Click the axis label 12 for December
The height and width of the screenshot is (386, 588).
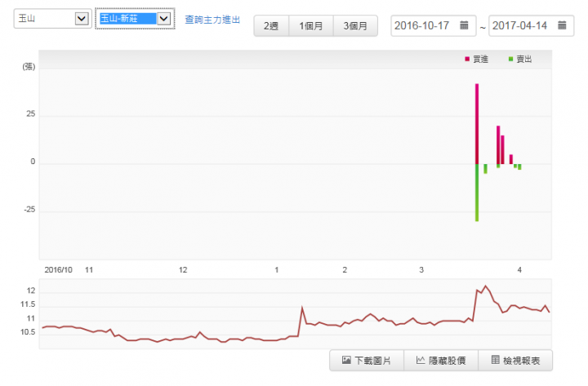point(183,270)
